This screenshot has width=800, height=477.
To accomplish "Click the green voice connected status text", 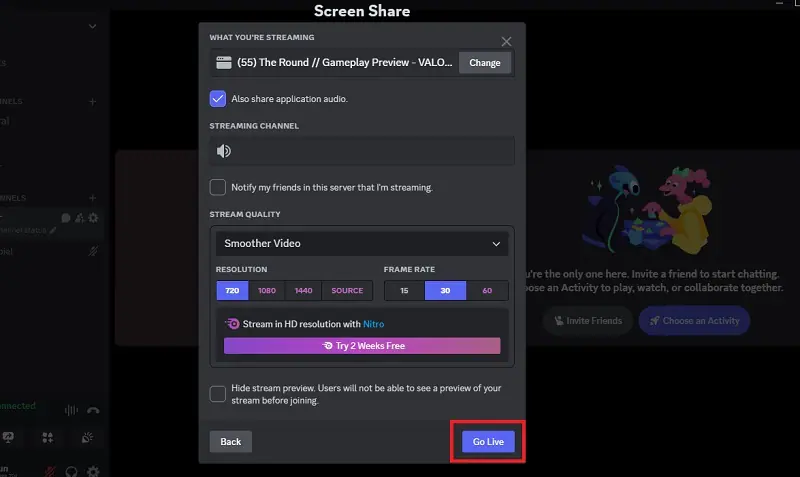I will click(18, 406).
